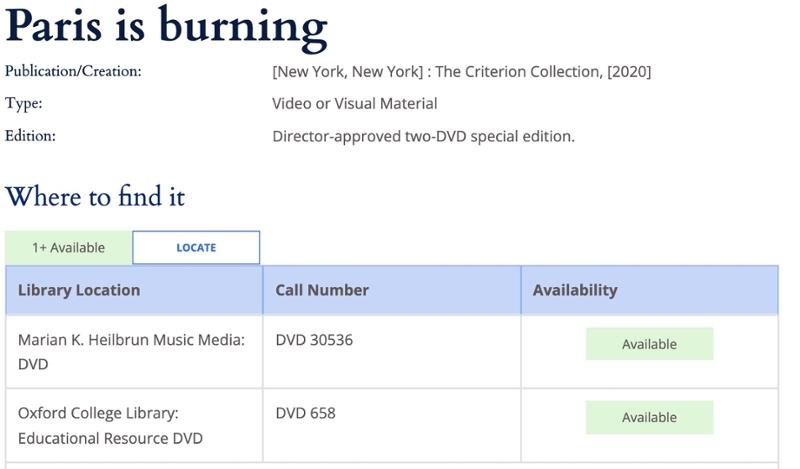This screenshot has width=800, height=469.
Task: Click the call number DVD 30536
Action: [x=314, y=340]
